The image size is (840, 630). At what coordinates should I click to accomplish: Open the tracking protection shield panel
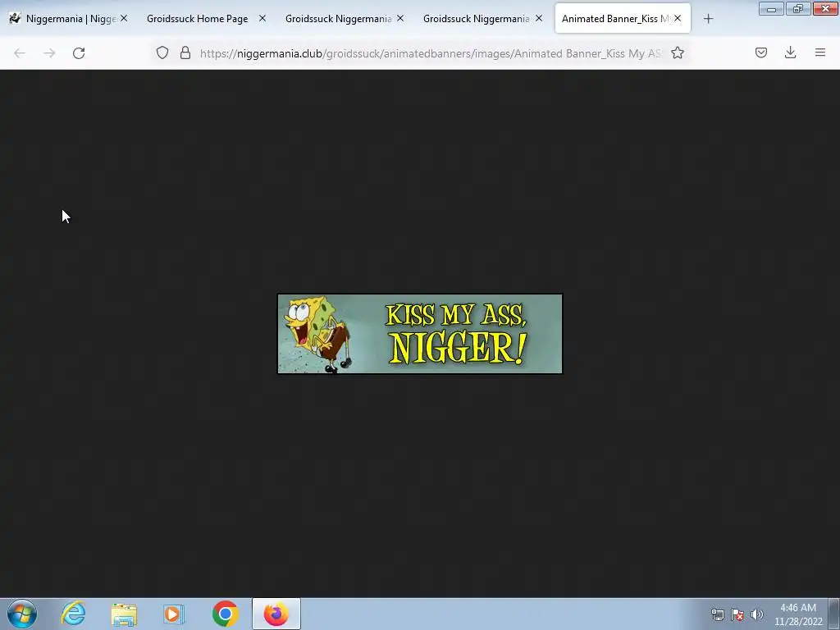point(162,52)
